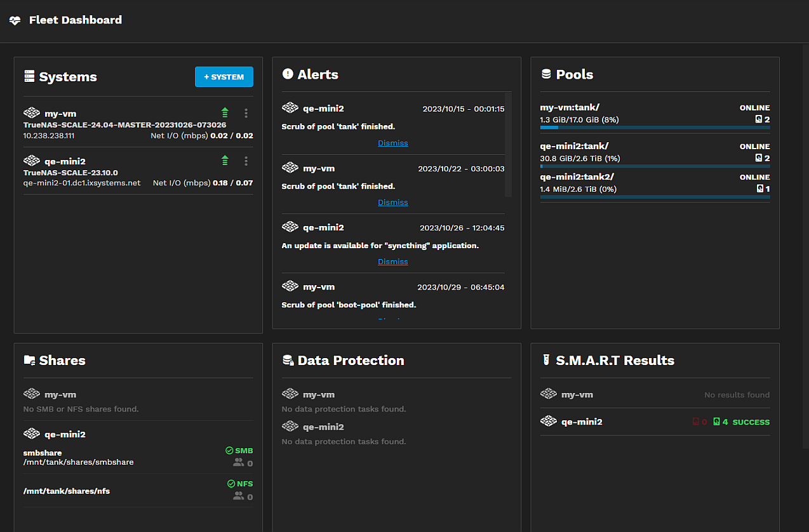Image resolution: width=809 pixels, height=532 pixels.
Task: Dismiss the qe-mini2 scrub finished alert
Action: [x=392, y=142]
